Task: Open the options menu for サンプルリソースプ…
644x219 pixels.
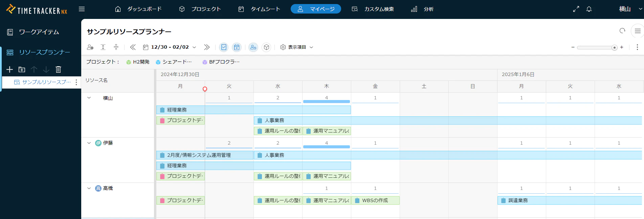Action: pos(76,82)
